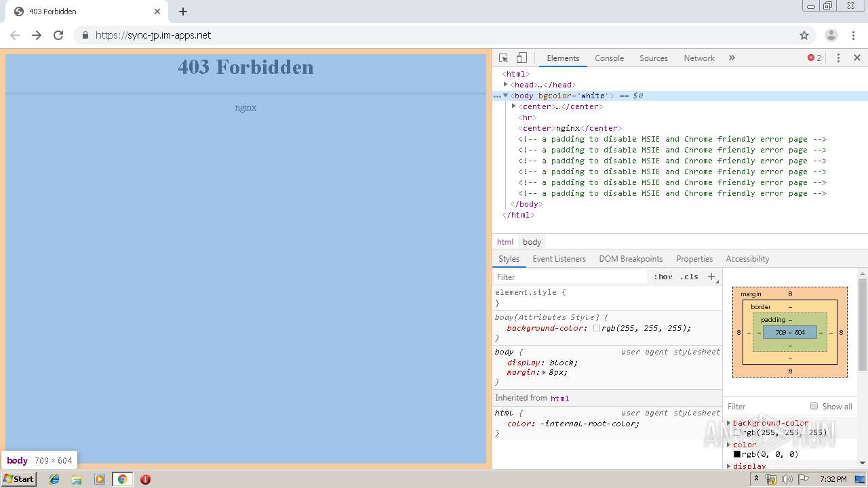The image size is (868, 488).
Task: Collapse the body element node
Action: pyautogui.click(x=506, y=96)
